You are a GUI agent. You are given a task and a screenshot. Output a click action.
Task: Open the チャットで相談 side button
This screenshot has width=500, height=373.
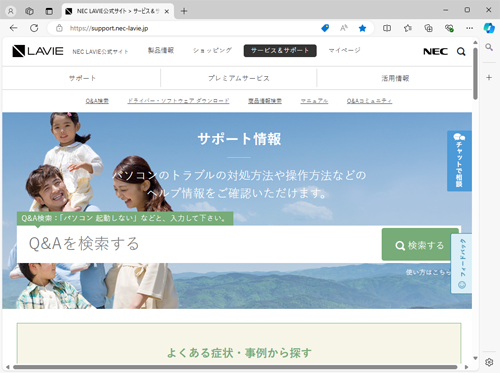(459, 161)
